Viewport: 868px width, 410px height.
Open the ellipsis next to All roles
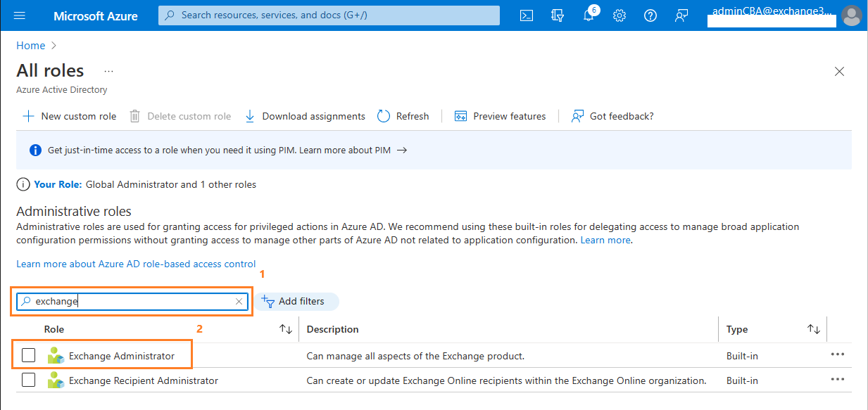coord(109,71)
